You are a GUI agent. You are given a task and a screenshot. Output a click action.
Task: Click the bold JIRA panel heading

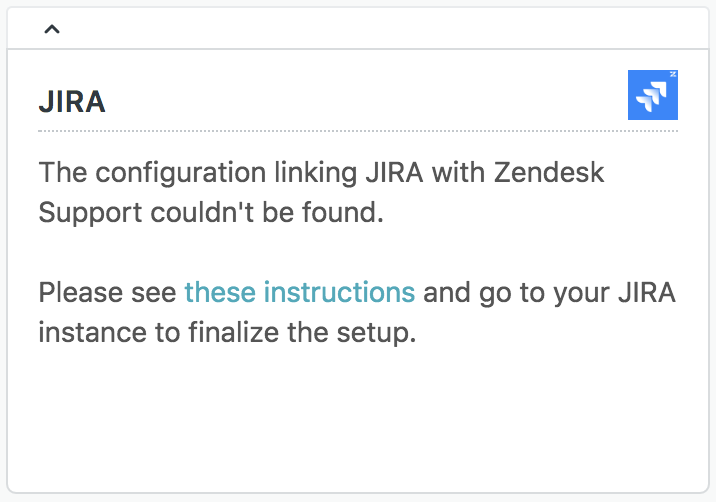pos(72,101)
